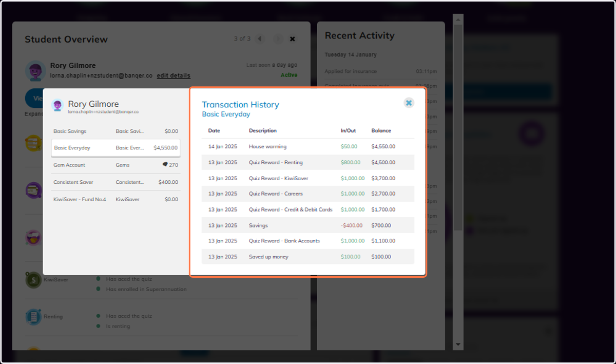Select the Basic Everyday account row
The image size is (616, 364).
point(116,148)
